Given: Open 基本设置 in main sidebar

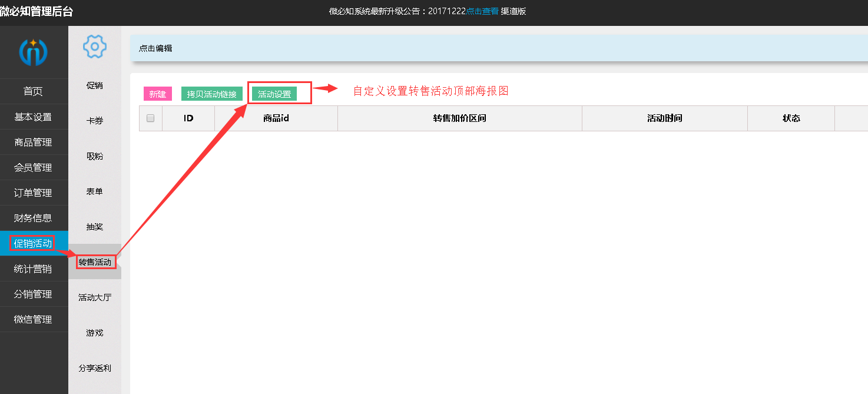Looking at the screenshot, I should click(34, 117).
